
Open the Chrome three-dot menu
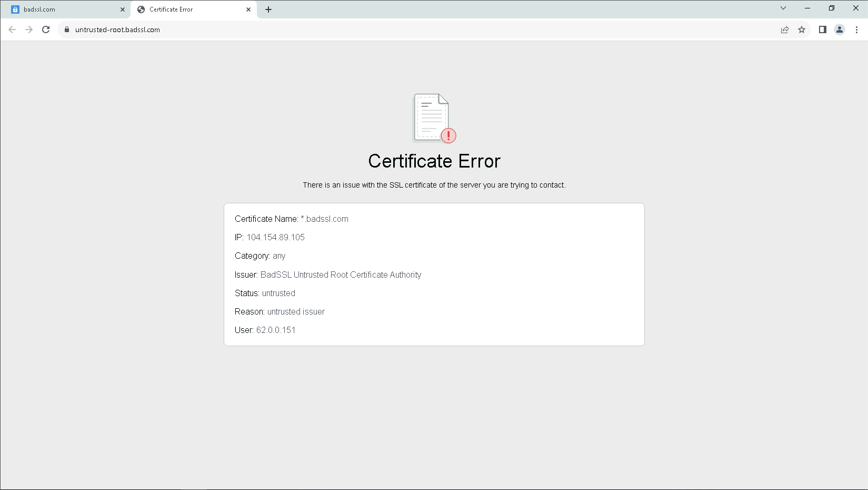pos(856,30)
